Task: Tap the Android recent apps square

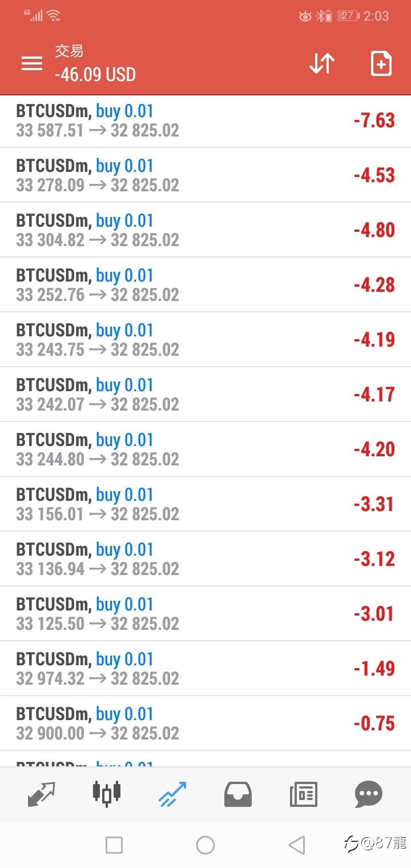Action: [114, 845]
